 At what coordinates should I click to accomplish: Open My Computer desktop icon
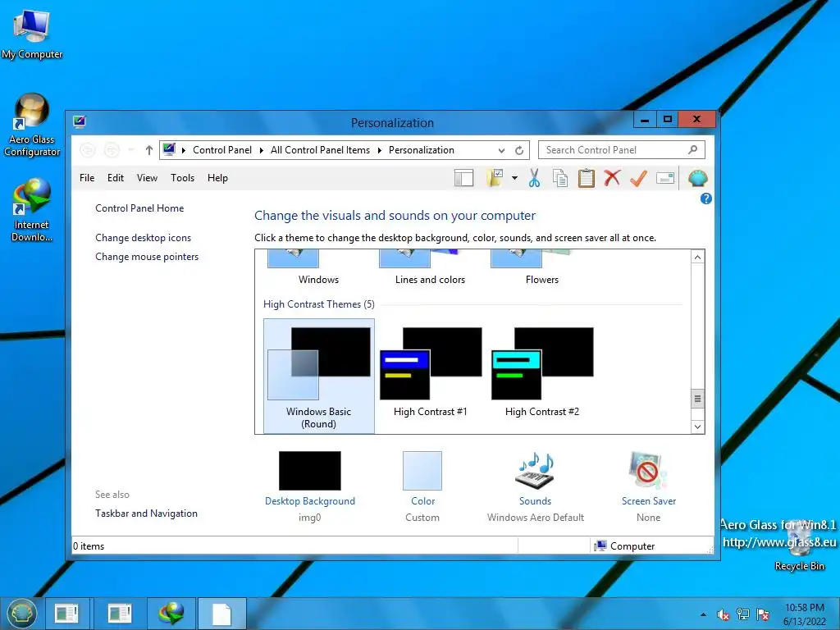coord(32,34)
